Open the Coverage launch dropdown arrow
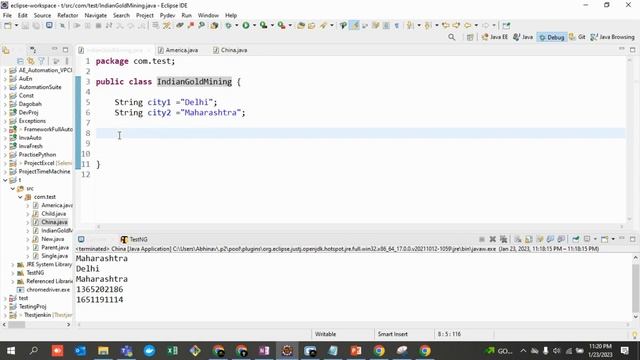The width and height of the screenshot is (640, 360). (x=272, y=25)
